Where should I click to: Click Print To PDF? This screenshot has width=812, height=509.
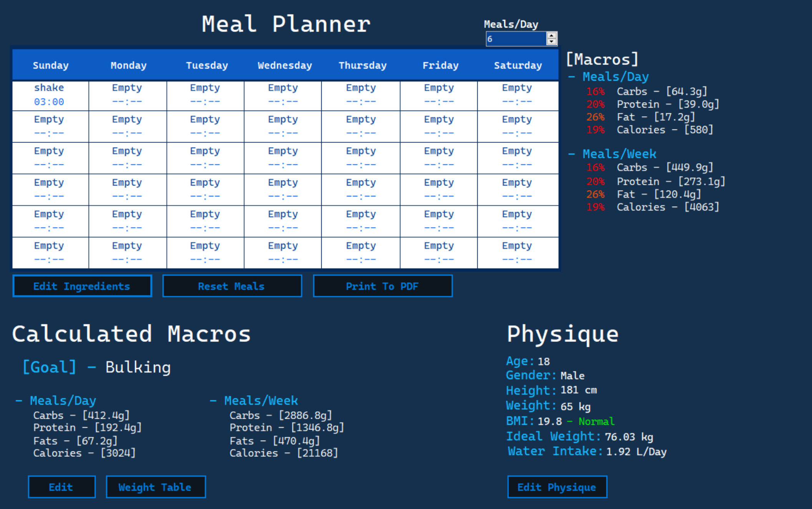click(x=383, y=286)
